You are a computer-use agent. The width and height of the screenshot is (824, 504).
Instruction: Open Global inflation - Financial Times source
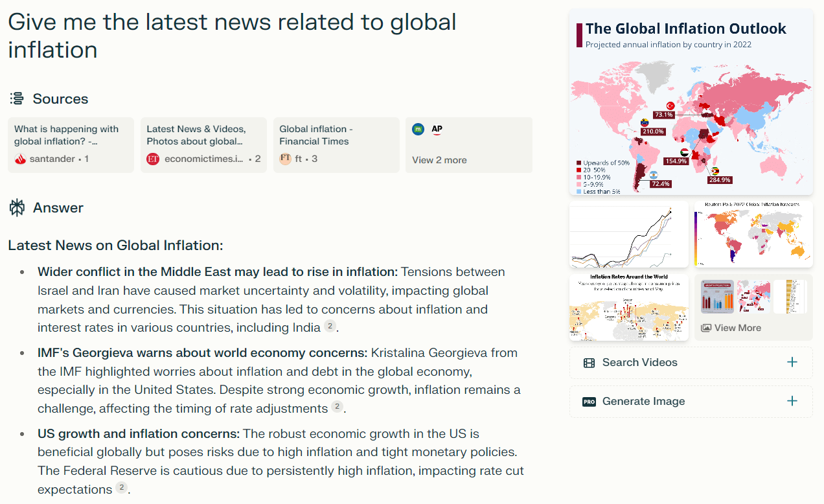pyautogui.click(x=336, y=145)
